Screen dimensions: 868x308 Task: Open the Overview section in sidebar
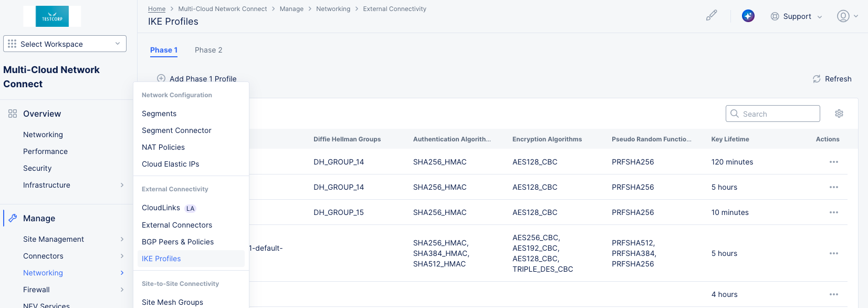click(x=42, y=114)
